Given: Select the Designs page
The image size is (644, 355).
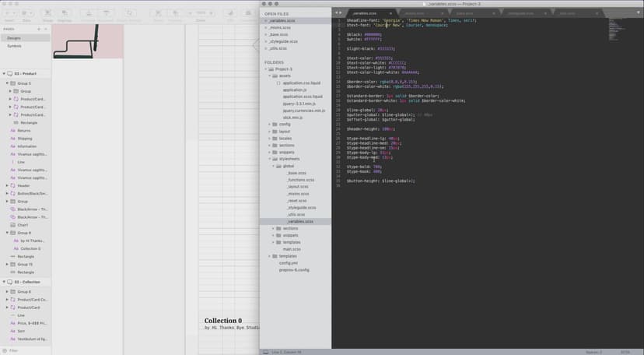Looking at the screenshot, I should tap(15, 37).
